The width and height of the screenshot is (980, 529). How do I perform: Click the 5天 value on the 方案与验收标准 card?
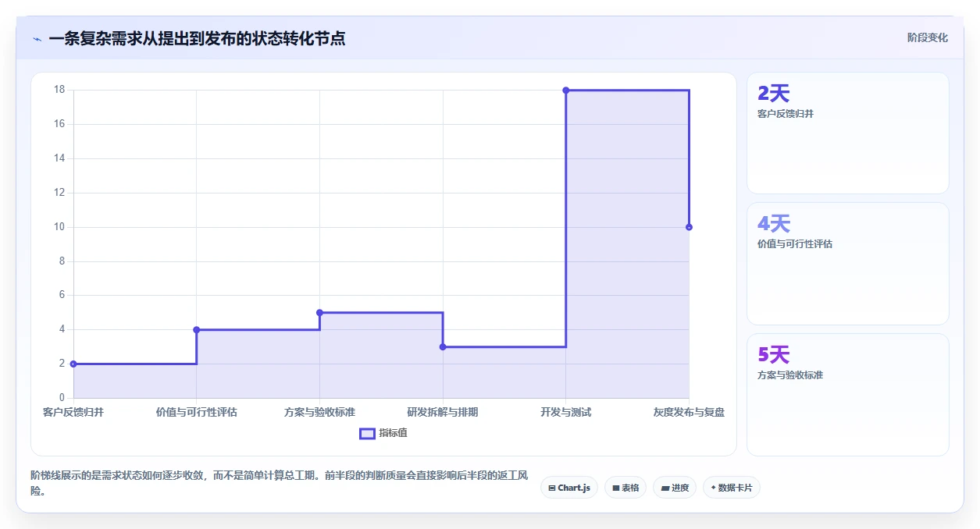pyautogui.click(x=774, y=355)
